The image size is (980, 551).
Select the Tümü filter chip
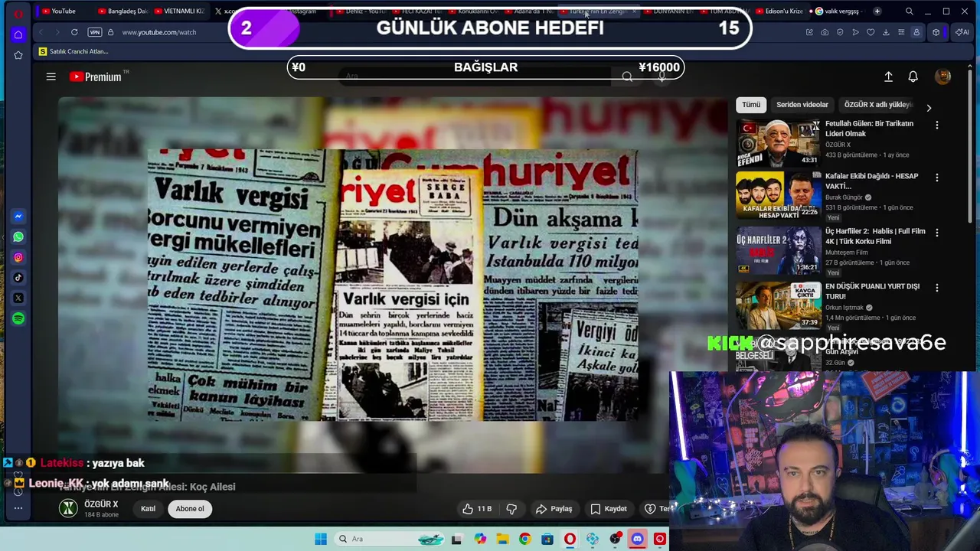pyautogui.click(x=751, y=105)
